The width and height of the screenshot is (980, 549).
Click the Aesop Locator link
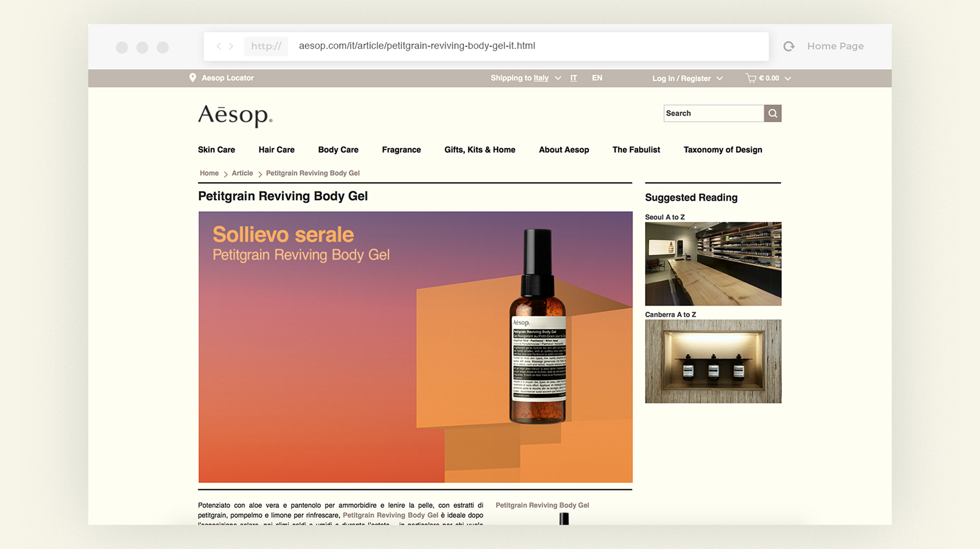click(x=228, y=78)
